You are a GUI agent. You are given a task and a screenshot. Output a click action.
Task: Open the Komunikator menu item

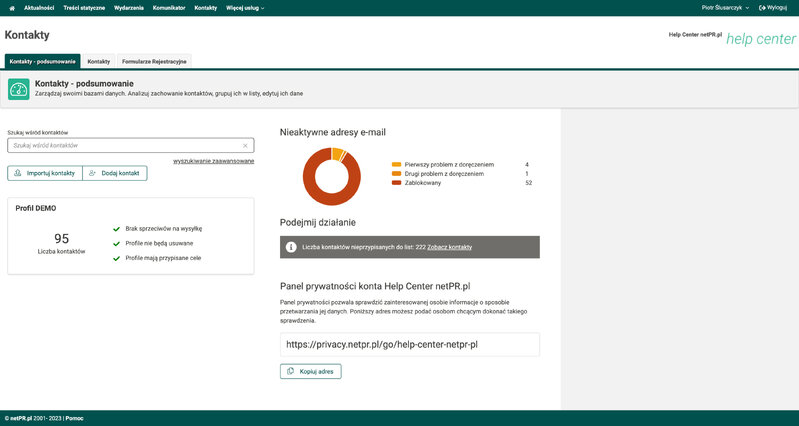[169, 8]
